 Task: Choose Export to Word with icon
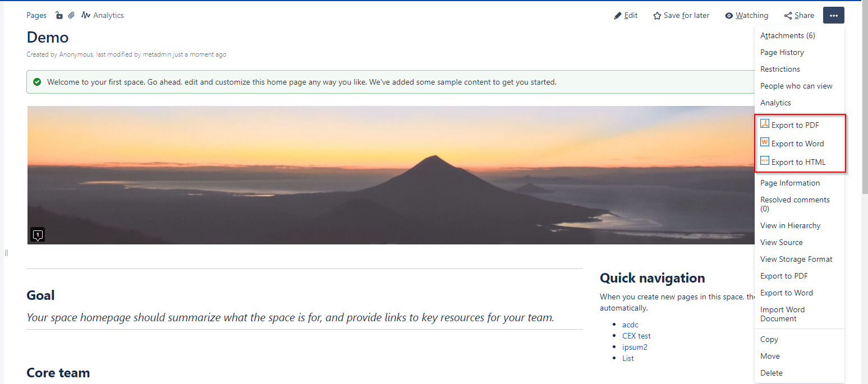(x=800, y=144)
